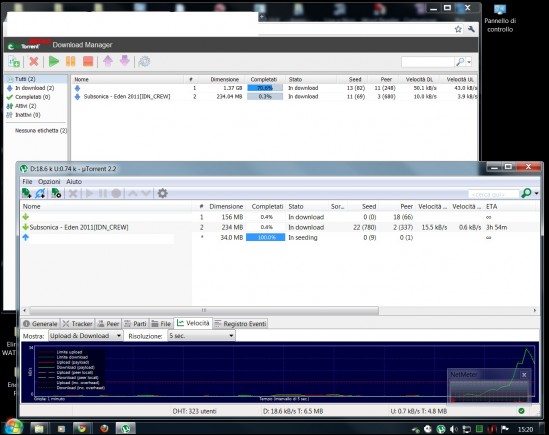Open search dropdown arrow in Download Manager

click(x=469, y=62)
